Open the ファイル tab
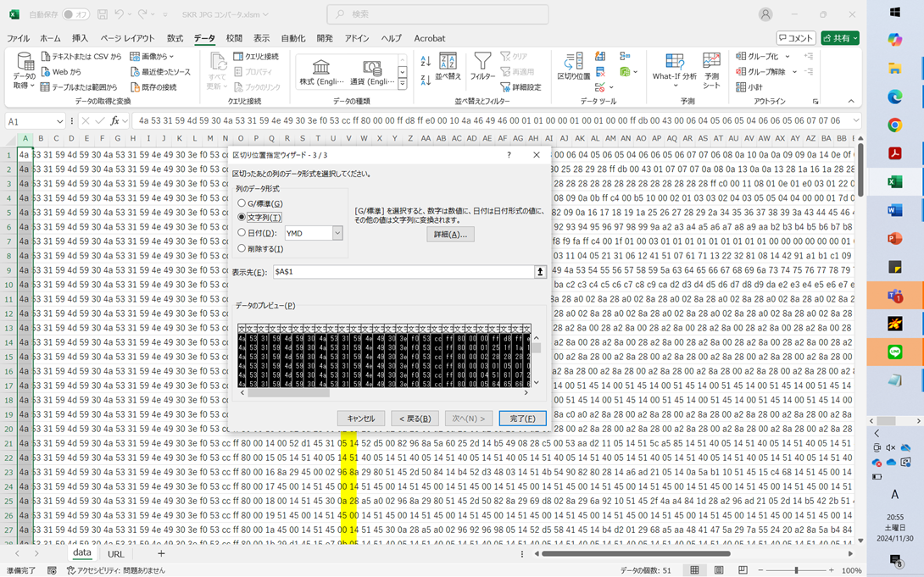The height and width of the screenshot is (577, 924). (19, 38)
